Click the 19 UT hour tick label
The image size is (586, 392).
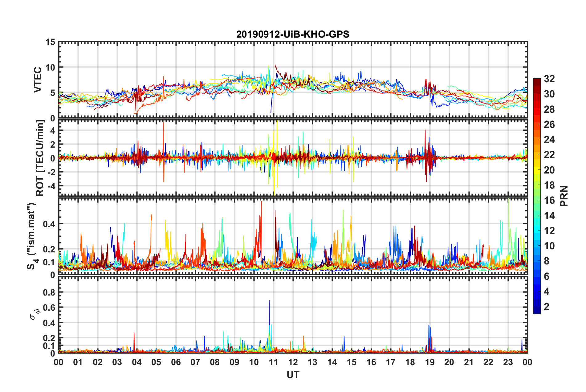pyautogui.click(x=430, y=362)
